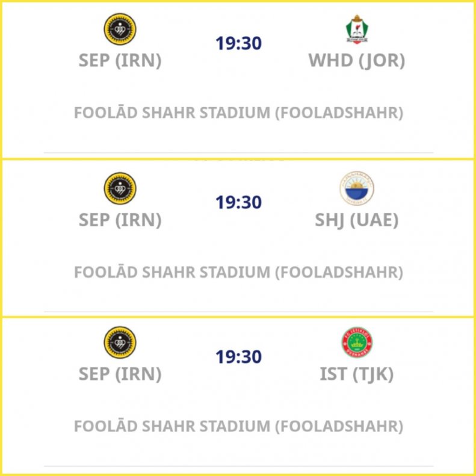476x476 pixels.
Task: Open WHD (JOR) team name
Action: point(357,60)
